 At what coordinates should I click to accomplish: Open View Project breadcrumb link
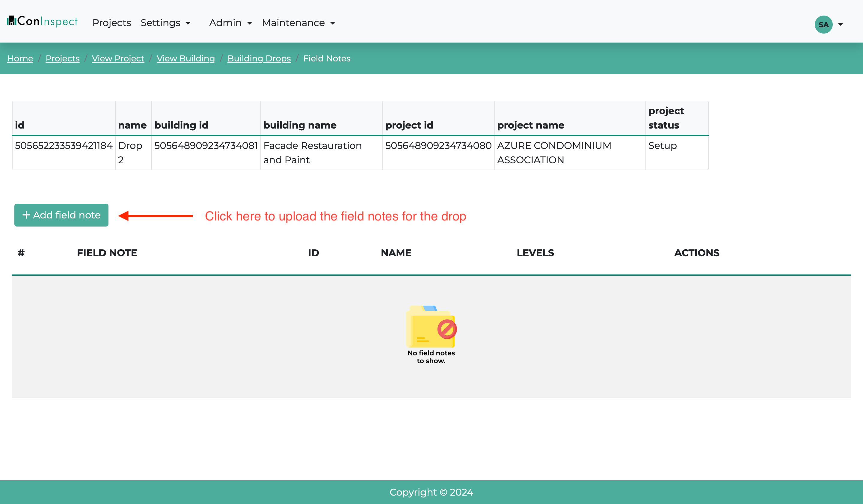point(118,58)
